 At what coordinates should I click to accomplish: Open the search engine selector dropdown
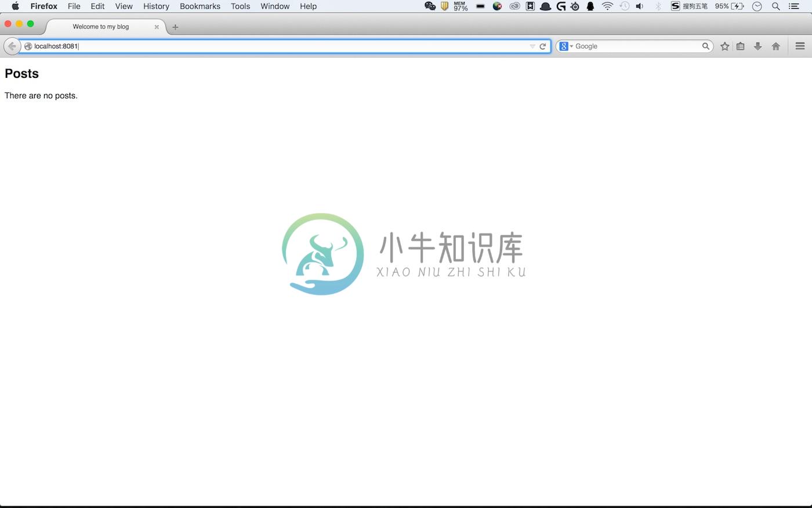pos(566,46)
